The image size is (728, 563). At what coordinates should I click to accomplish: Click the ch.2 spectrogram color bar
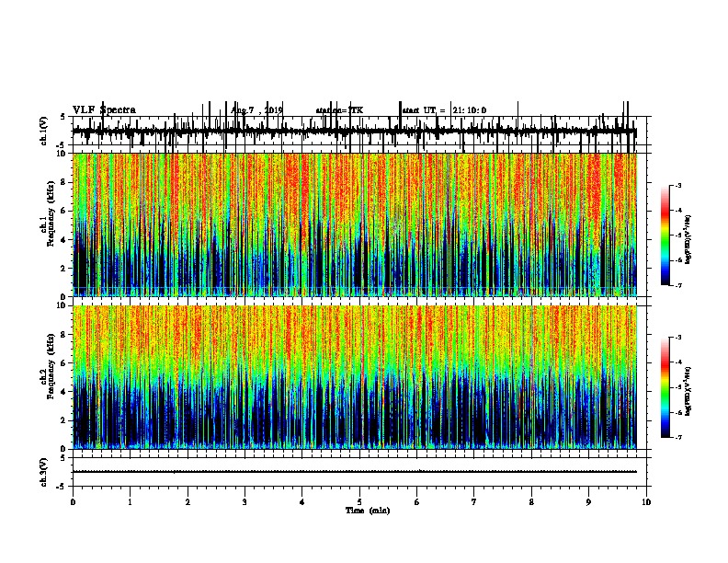(x=665, y=387)
